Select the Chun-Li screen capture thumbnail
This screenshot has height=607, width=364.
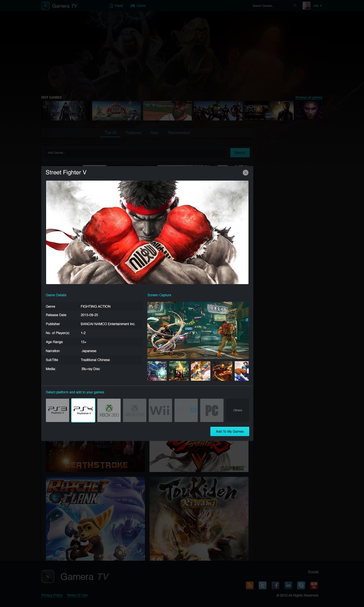tap(242, 371)
